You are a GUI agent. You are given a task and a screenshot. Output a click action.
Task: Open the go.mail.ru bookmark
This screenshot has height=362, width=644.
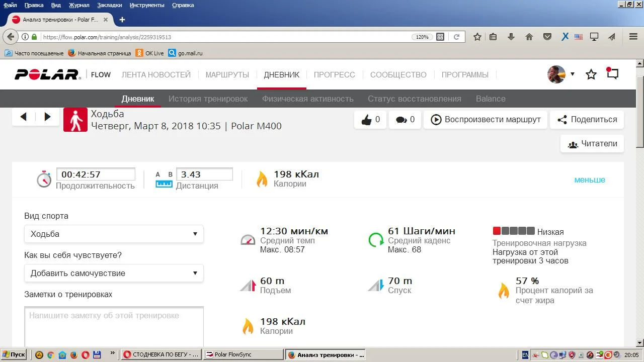[186, 53]
